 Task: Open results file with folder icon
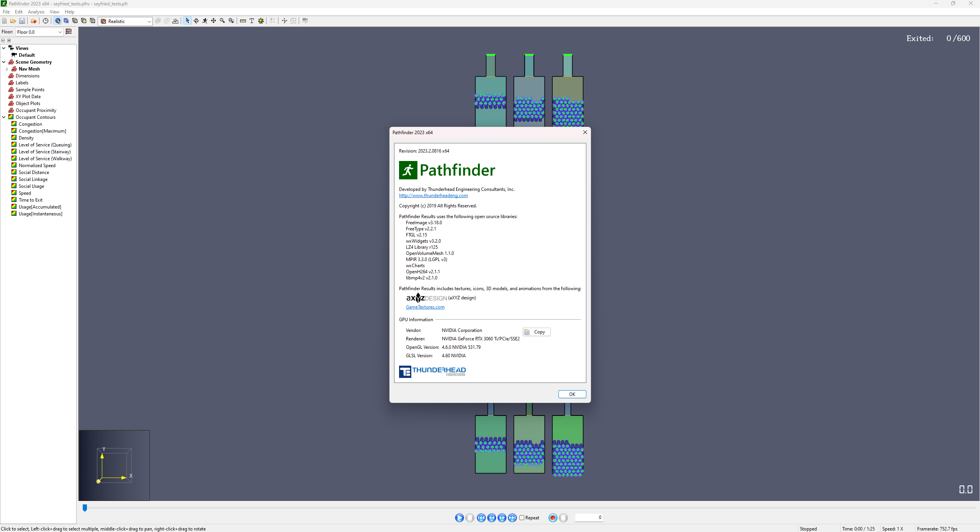(x=13, y=21)
